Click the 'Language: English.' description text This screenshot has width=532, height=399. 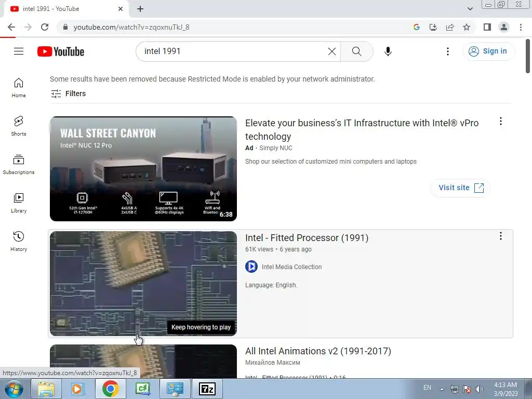click(x=271, y=285)
